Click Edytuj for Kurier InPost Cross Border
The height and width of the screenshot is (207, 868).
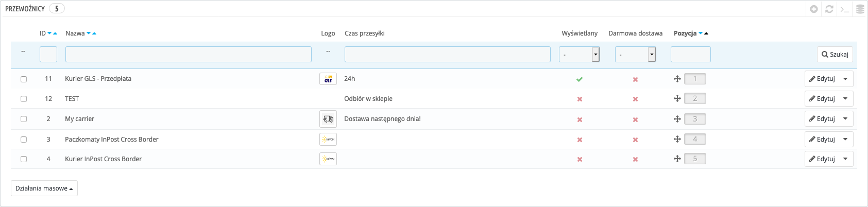point(822,159)
